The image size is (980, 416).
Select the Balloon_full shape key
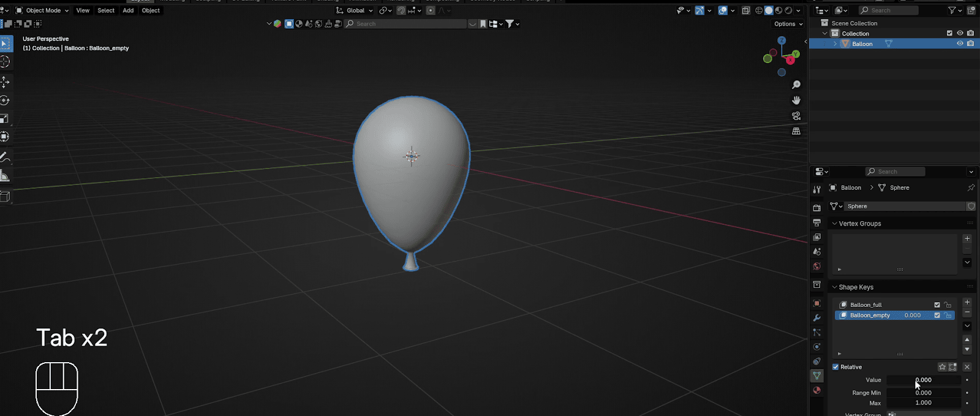(x=866, y=304)
